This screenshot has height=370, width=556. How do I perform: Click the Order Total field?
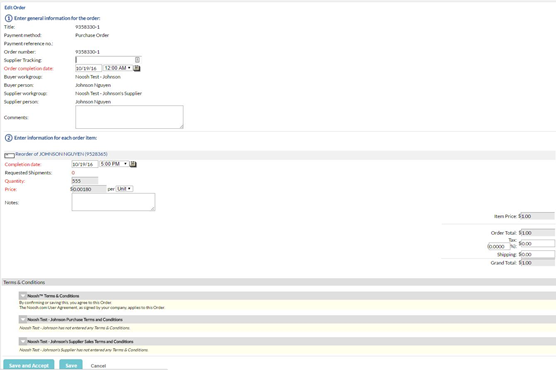pos(537,233)
